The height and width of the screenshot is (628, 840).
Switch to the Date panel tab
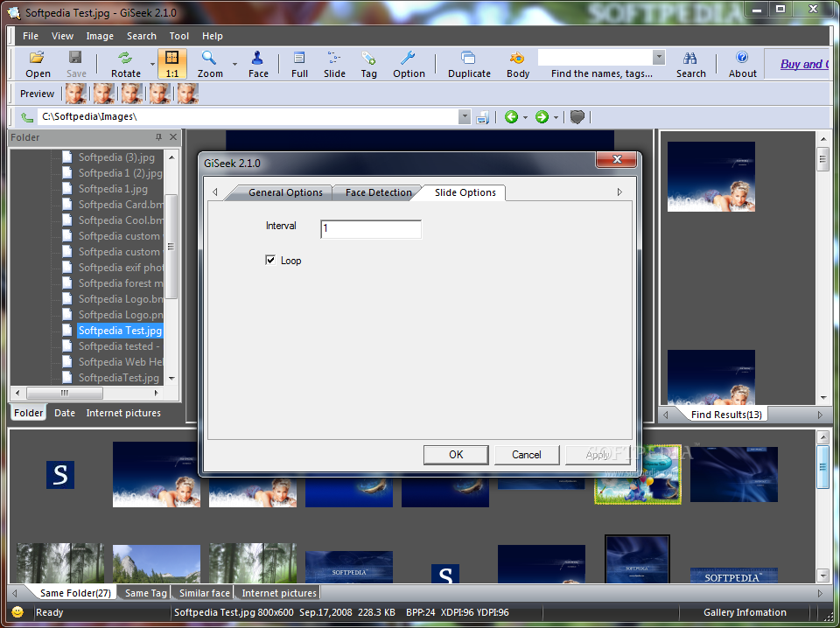coord(64,413)
